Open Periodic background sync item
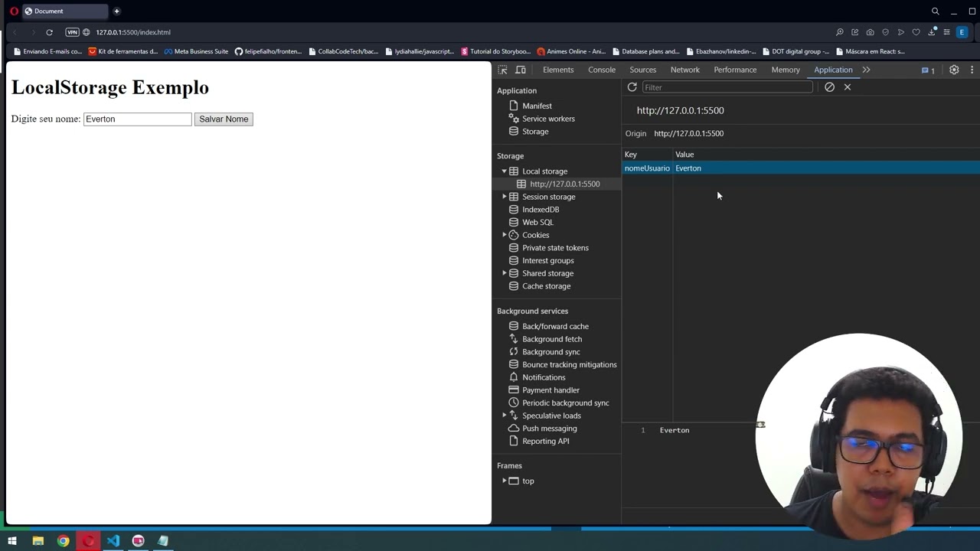 [x=565, y=403]
